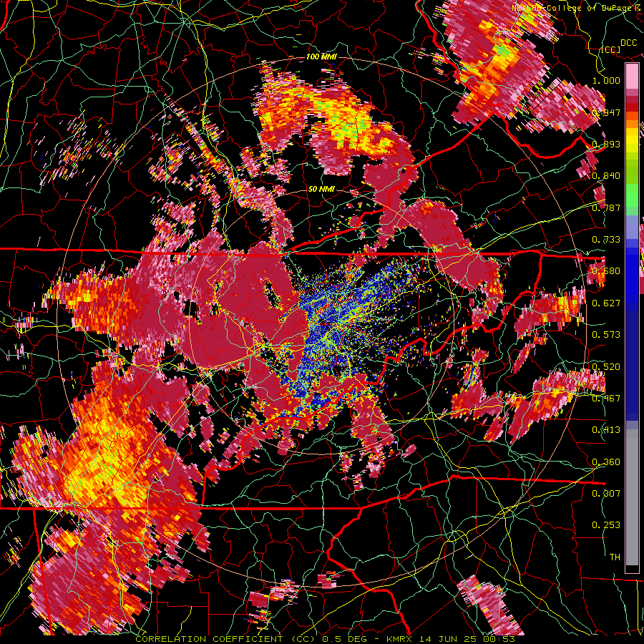The image size is (644, 644).
Task: Click the 1.000 value on the legend
Action: (x=606, y=80)
